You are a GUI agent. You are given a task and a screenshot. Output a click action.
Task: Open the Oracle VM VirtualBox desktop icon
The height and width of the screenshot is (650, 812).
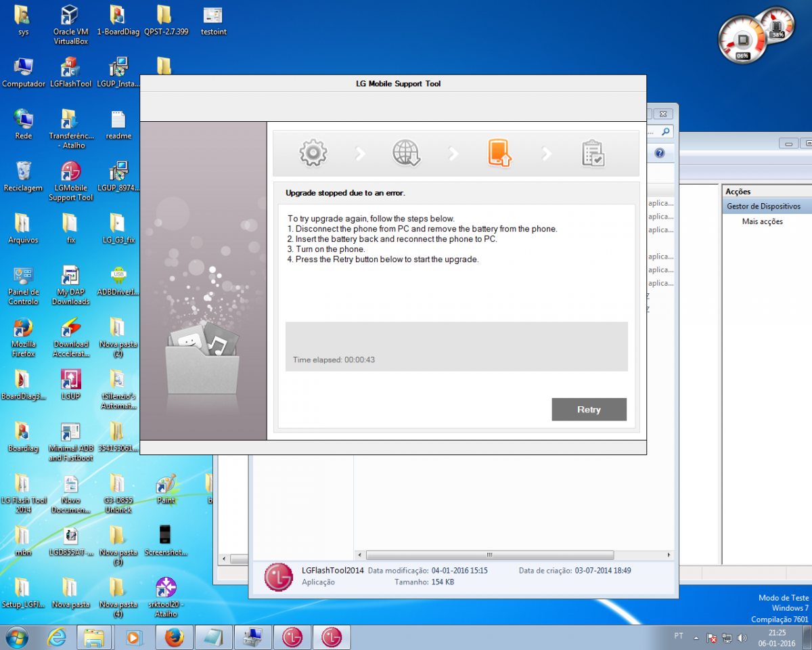point(70,25)
